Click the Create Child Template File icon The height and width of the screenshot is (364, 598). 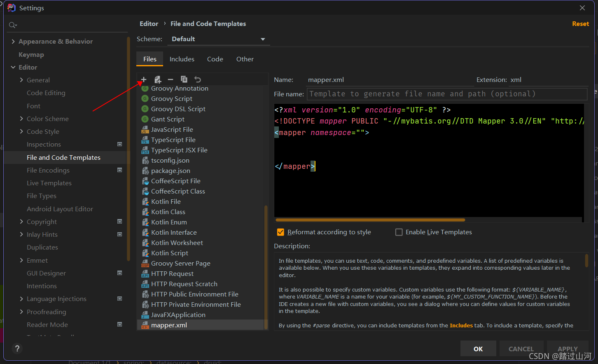point(157,79)
